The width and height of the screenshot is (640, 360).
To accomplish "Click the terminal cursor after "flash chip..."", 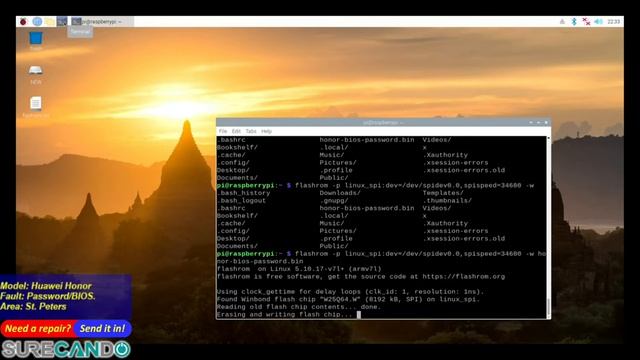I will [359, 315].
